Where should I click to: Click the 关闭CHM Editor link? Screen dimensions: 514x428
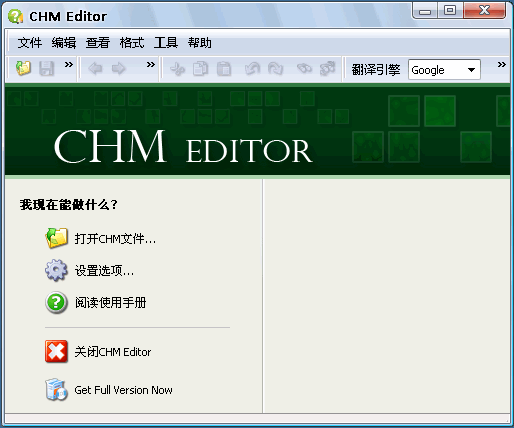113,352
